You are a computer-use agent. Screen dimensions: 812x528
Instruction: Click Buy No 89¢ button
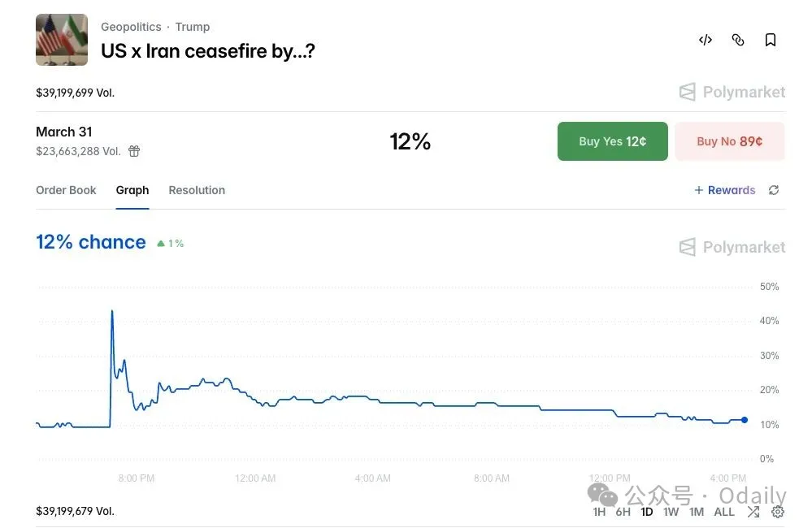click(x=729, y=141)
